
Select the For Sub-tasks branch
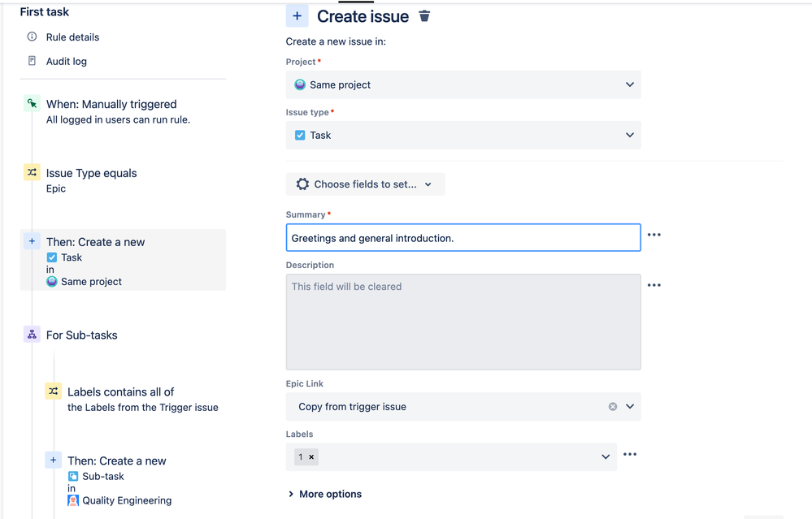pos(82,335)
